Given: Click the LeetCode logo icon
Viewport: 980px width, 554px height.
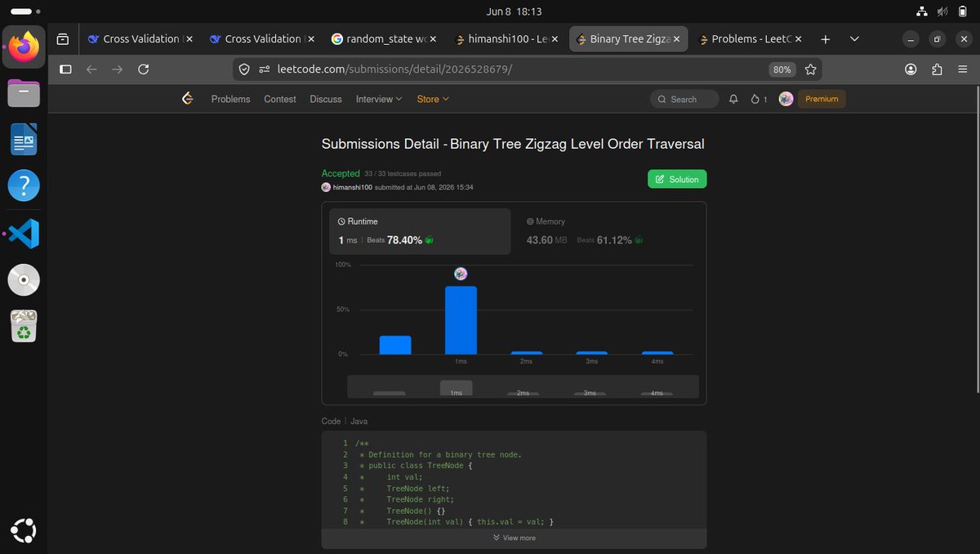Looking at the screenshot, I should point(188,99).
